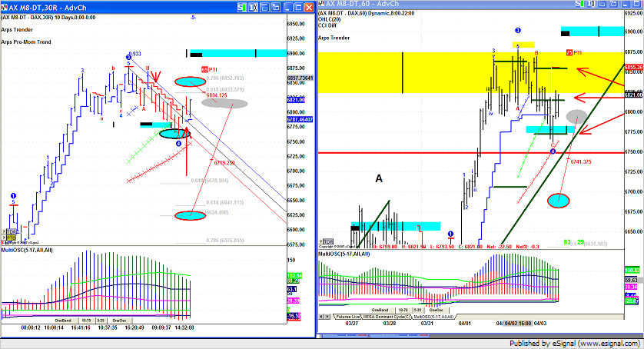Open the MESA Dominant Cycle(C) tab

(x=390, y=317)
